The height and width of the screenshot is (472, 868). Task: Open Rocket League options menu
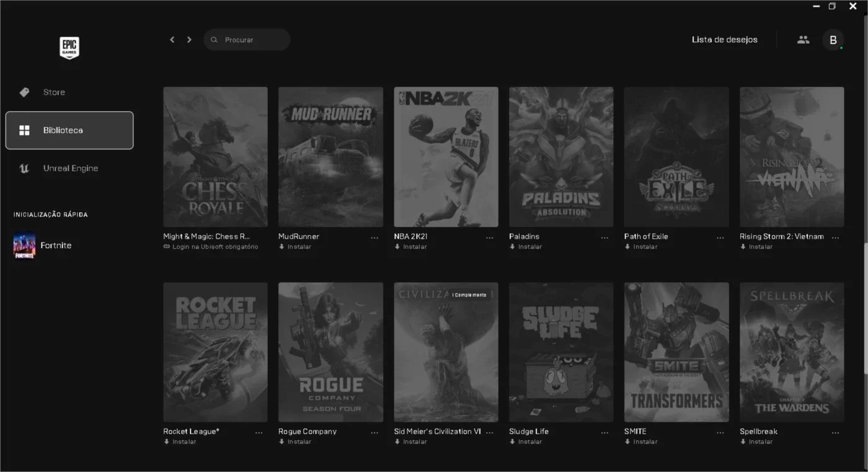[259, 432]
